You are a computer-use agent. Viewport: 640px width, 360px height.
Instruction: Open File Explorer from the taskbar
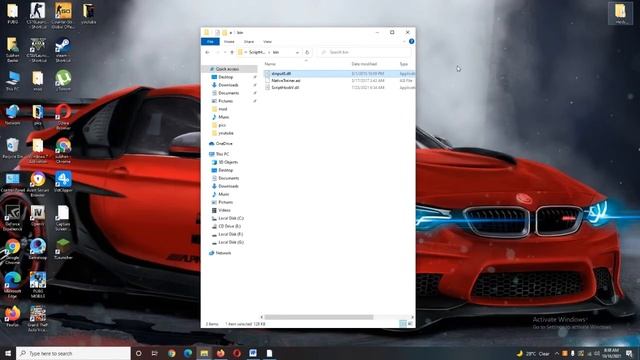pos(204,353)
